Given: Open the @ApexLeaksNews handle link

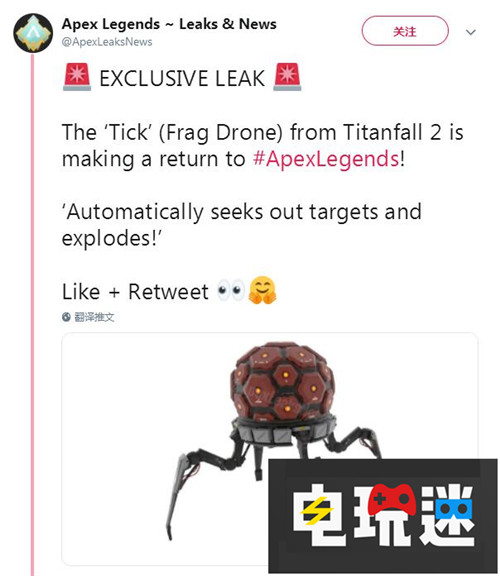Looking at the screenshot, I should pyautogui.click(x=107, y=42).
